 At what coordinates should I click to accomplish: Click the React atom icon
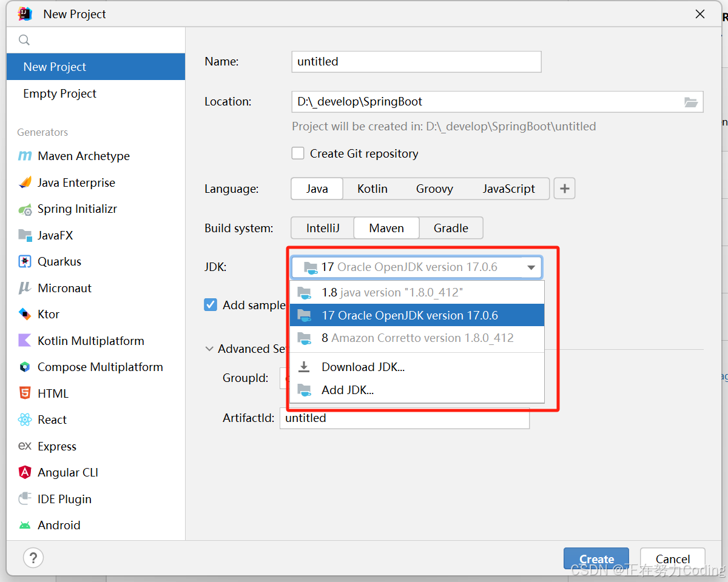coord(25,420)
